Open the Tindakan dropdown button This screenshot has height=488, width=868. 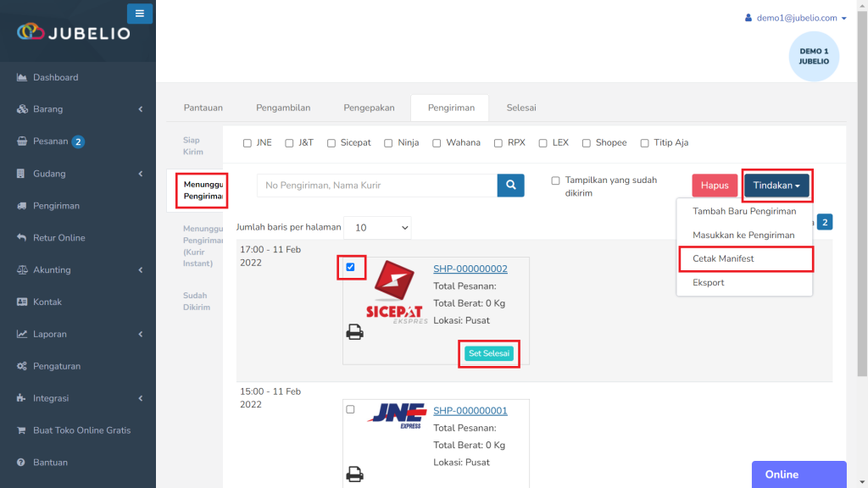[x=776, y=186]
